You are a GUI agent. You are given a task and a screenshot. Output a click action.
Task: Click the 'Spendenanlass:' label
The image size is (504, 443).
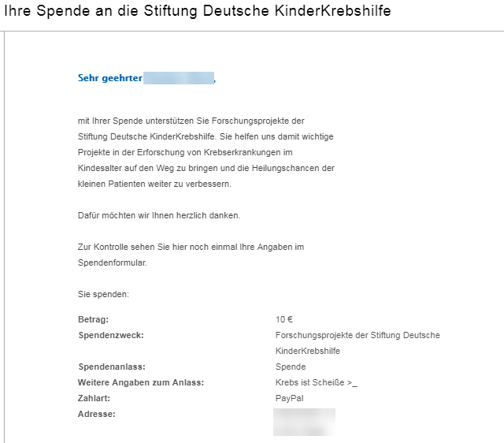[112, 367]
